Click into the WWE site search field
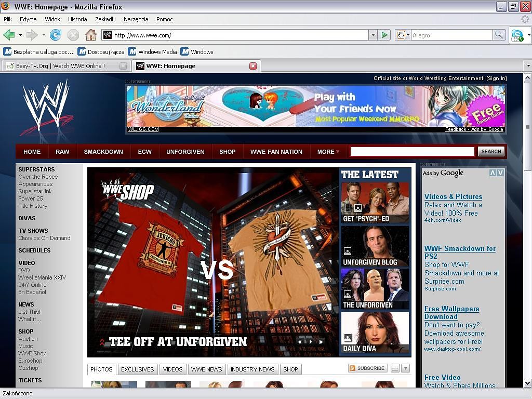 [412, 151]
